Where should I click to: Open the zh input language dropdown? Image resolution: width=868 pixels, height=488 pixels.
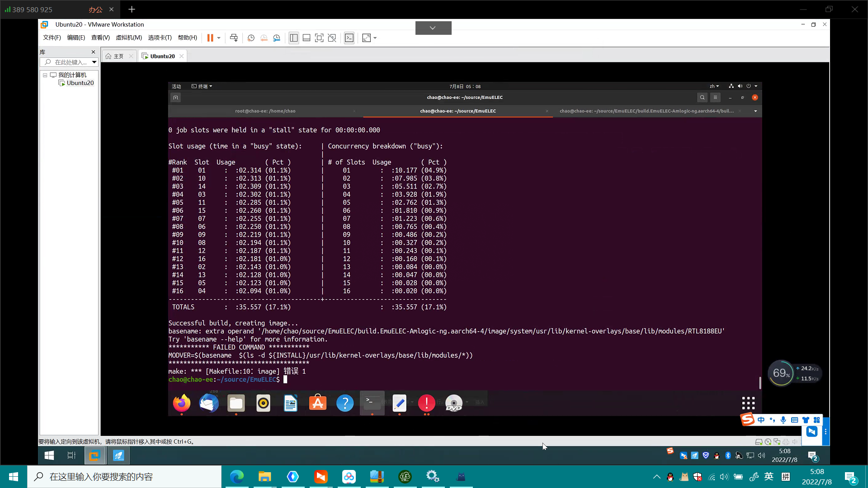click(x=714, y=86)
